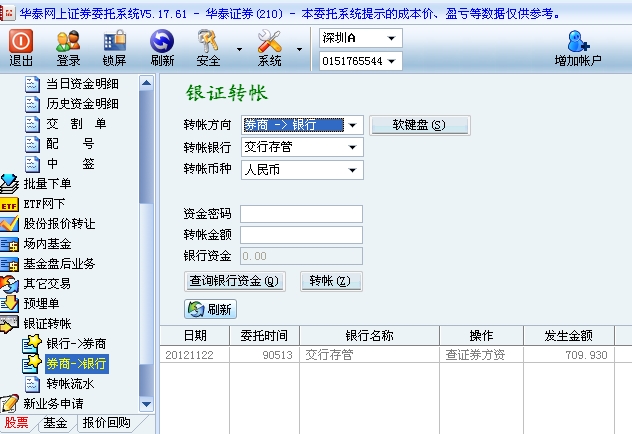The image size is (632, 434).
Task: Sort by the 发生金额 column header
Action: tap(569, 335)
